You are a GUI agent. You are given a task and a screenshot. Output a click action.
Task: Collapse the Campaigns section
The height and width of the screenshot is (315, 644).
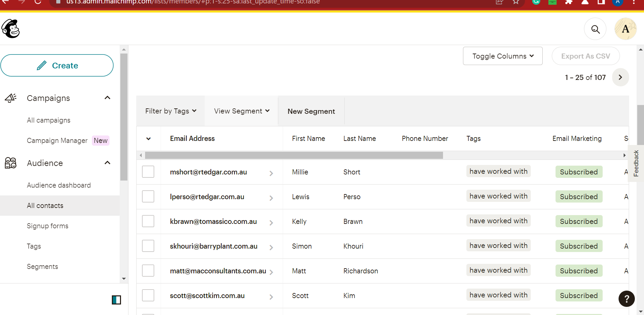pos(107,98)
